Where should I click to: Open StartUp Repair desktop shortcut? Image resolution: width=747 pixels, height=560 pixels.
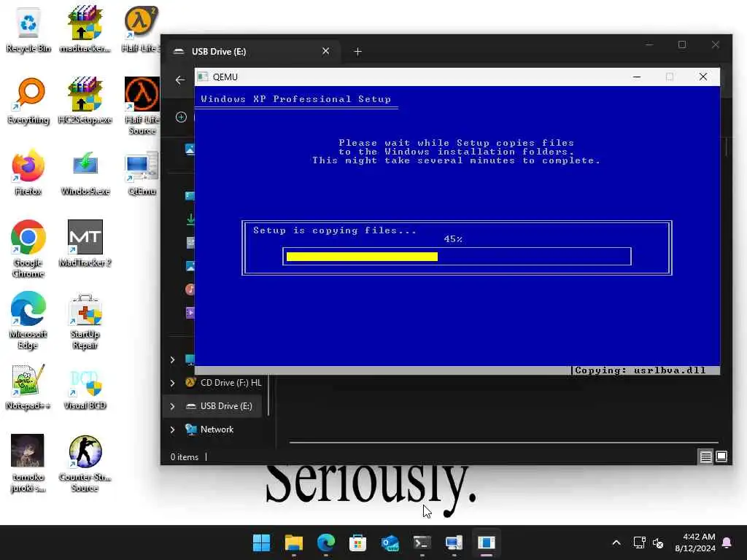click(85, 320)
